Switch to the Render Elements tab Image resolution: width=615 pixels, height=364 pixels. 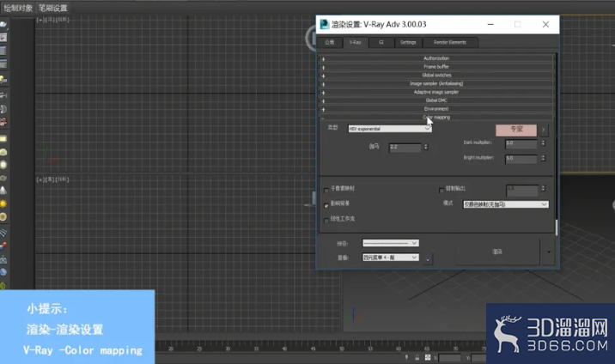click(450, 42)
